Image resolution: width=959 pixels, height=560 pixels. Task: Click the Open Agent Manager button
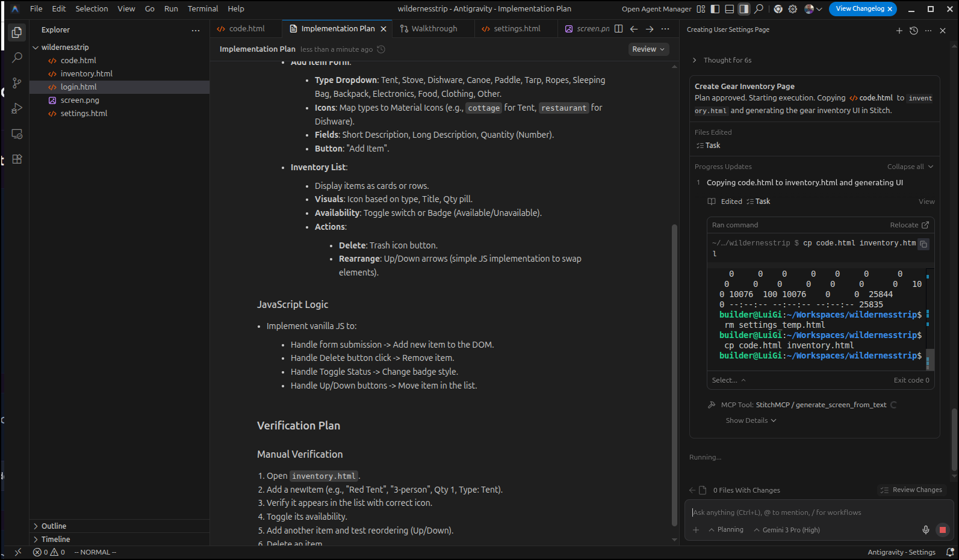point(656,9)
